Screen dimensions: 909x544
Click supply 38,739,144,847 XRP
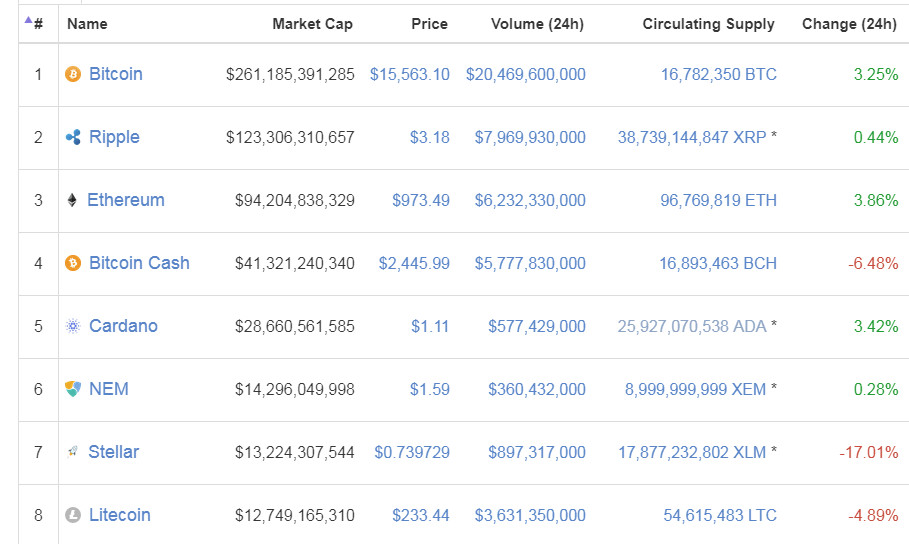click(x=692, y=137)
